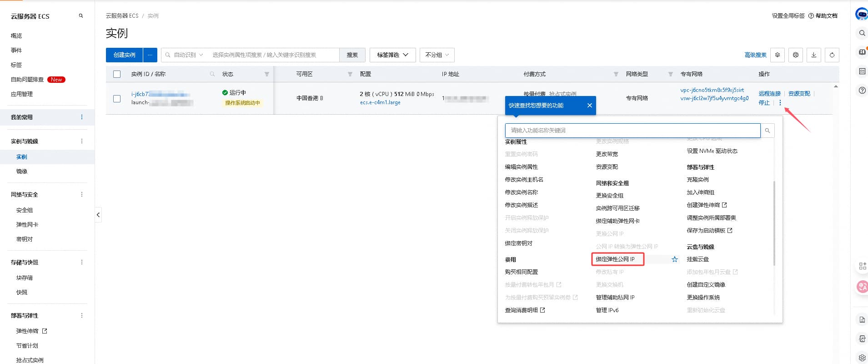Select 挂载云盘 from the menu
This screenshot has width=868, height=364.
[698, 259]
